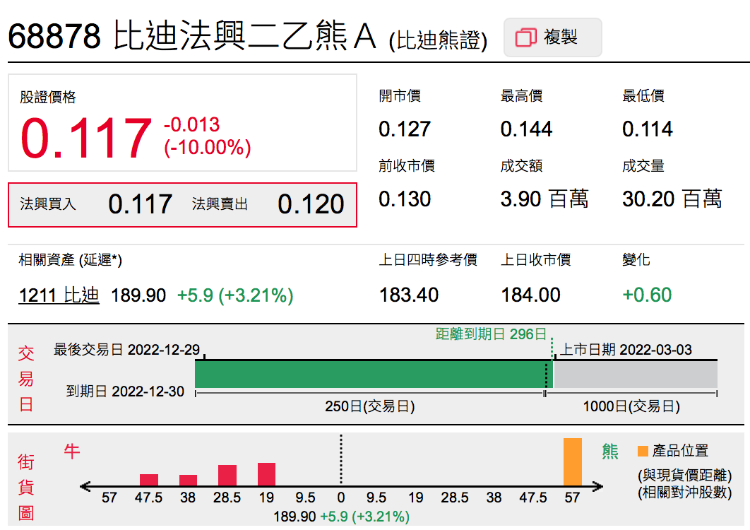This screenshot has height=530, width=750.
Task: Open the 1211 比迪 underlying asset link
Action: (x=59, y=295)
